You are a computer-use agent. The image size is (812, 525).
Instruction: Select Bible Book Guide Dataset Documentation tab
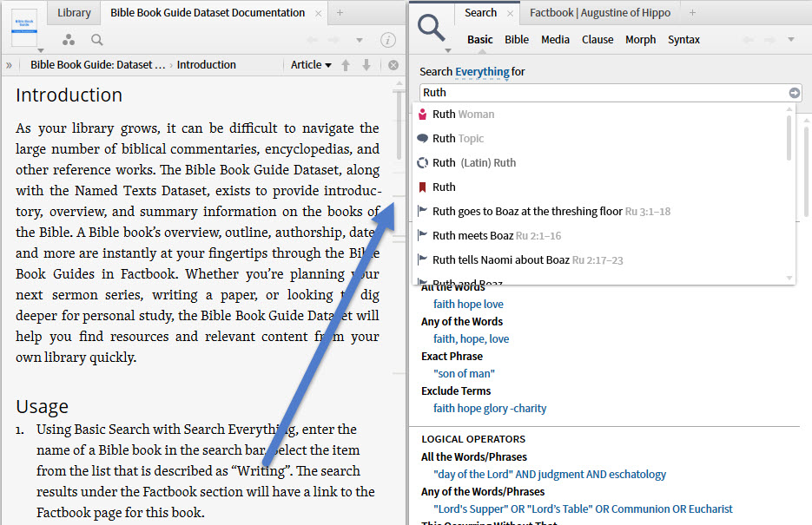click(208, 13)
